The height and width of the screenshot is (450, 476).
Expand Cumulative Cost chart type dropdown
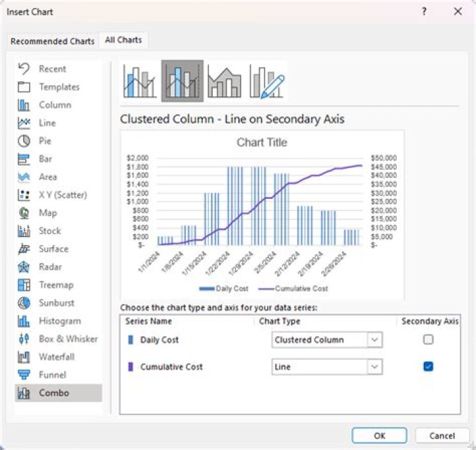click(x=327, y=367)
